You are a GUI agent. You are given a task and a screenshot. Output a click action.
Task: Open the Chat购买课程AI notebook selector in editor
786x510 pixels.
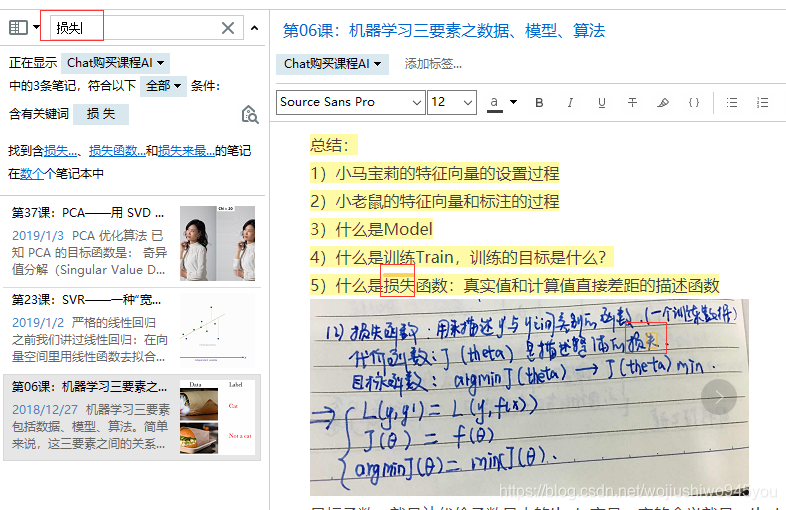(332, 64)
